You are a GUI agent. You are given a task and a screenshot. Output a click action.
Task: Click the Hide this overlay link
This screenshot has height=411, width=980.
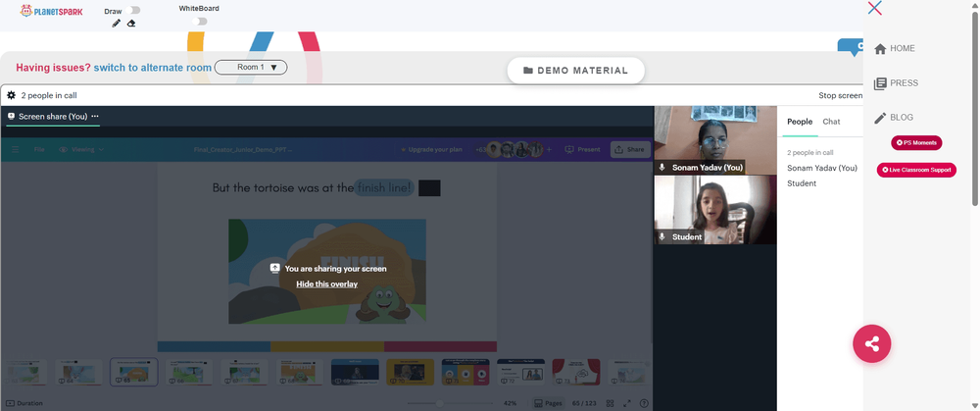pos(327,284)
